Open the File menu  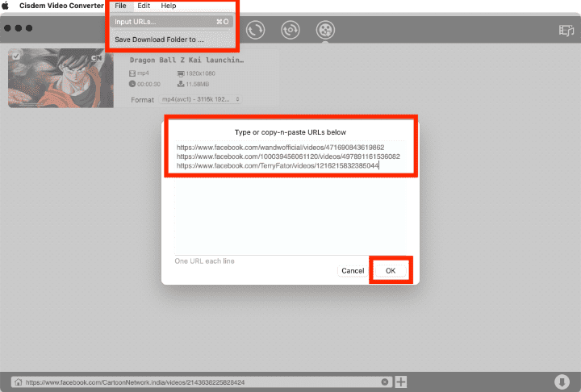tap(120, 6)
